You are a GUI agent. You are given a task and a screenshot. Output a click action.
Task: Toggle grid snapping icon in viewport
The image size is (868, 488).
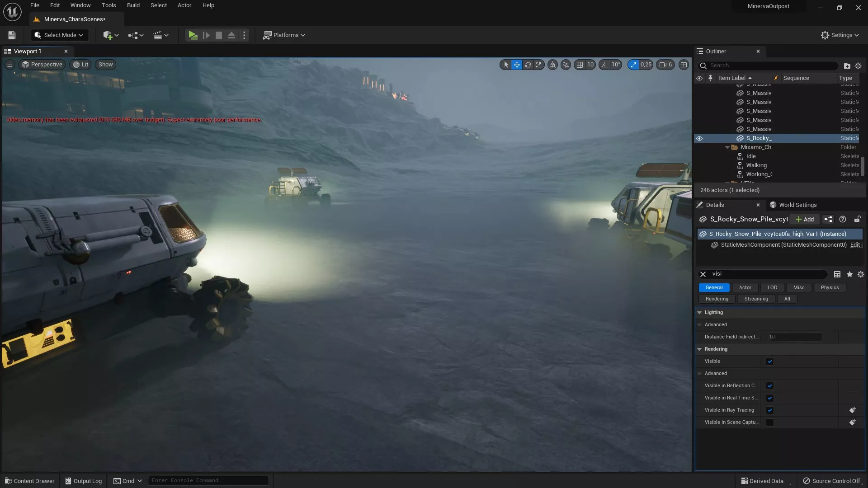coord(580,65)
